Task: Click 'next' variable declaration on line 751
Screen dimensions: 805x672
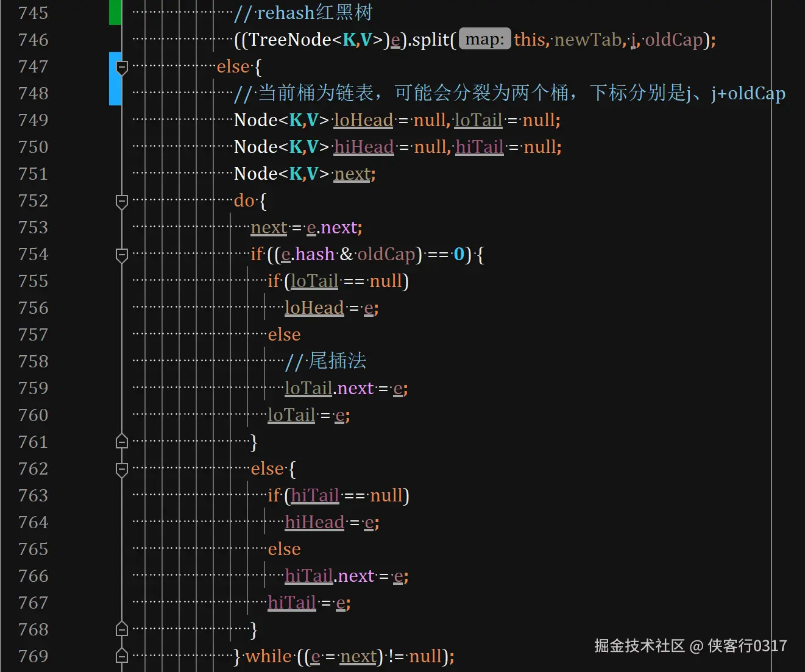Action: (x=352, y=174)
